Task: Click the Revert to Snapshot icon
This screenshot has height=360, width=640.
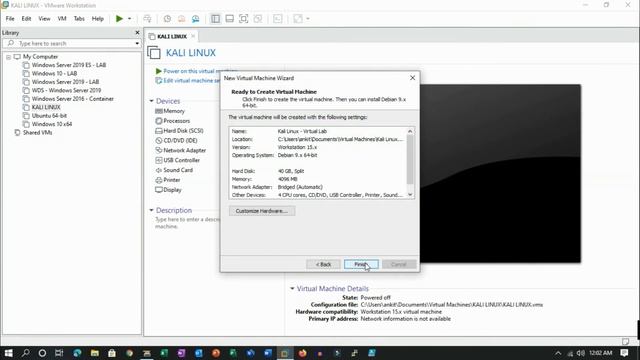Action: tap(182, 19)
